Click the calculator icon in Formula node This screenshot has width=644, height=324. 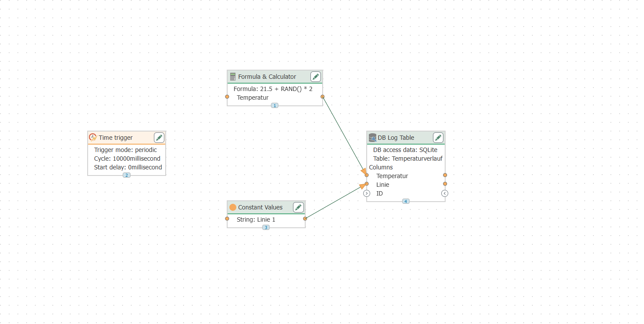[233, 77]
